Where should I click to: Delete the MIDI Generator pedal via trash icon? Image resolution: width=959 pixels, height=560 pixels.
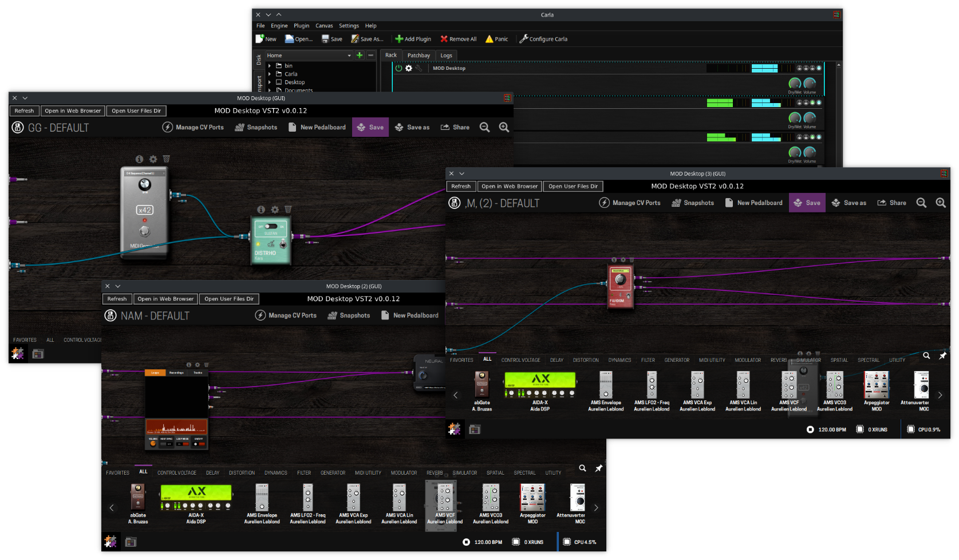(166, 159)
